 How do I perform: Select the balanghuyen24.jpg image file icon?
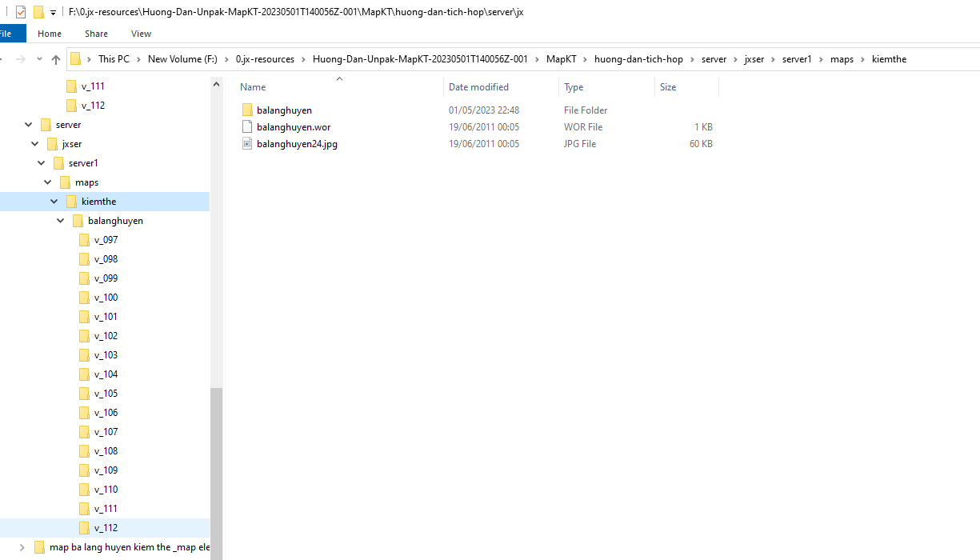click(x=247, y=143)
